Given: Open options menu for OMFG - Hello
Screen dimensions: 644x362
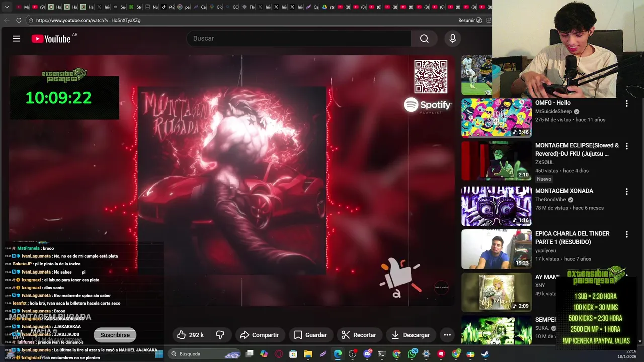Looking at the screenshot, I should tap(626, 103).
